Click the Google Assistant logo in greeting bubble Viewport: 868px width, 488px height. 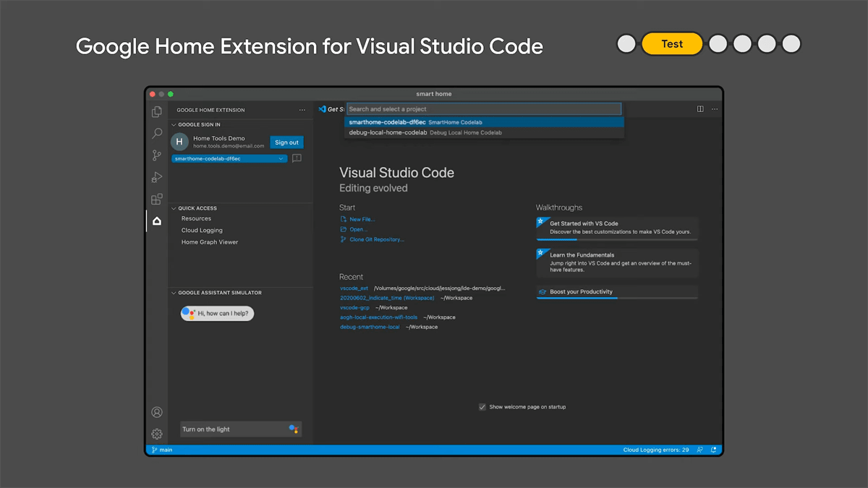[x=188, y=313]
